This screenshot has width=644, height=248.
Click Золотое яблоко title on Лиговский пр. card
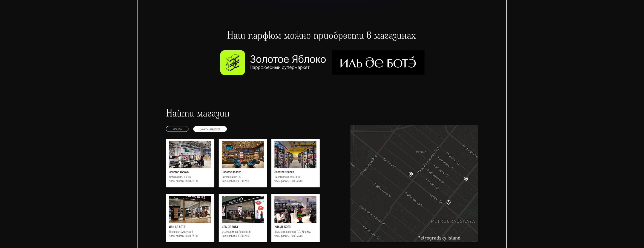231,172
